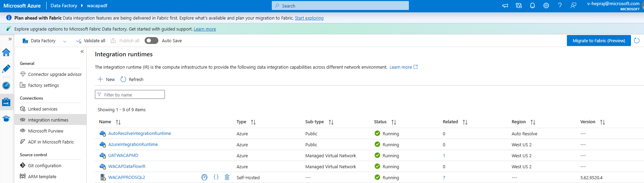Open Linked services

click(39, 109)
